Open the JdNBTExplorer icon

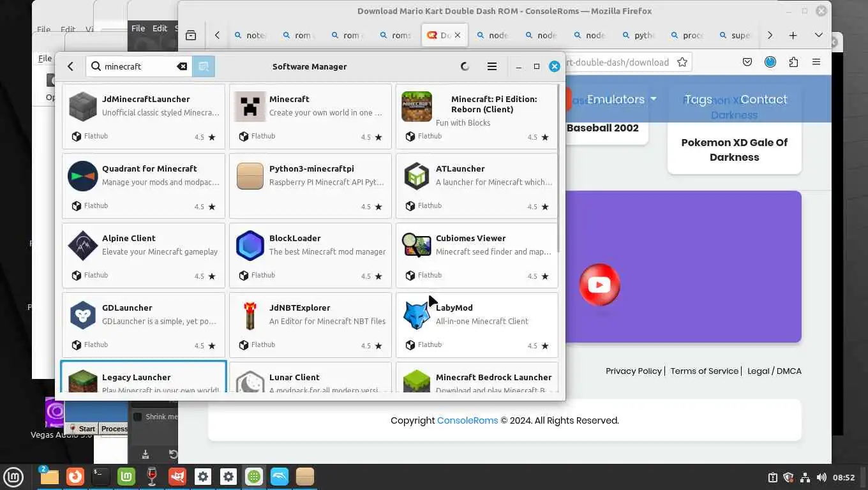point(250,315)
